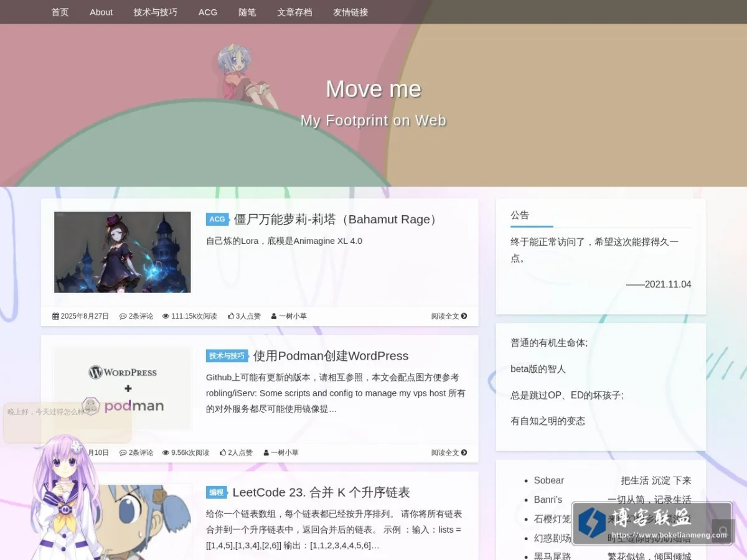
Task: Open the WordPress + Podman thumbnail
Action: [x=123, y=389]
